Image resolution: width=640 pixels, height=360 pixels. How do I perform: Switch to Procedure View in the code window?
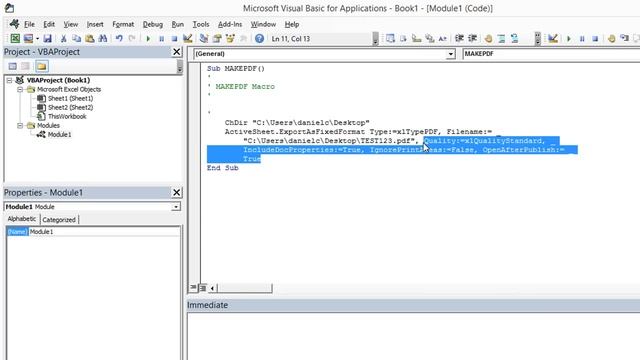193,288
